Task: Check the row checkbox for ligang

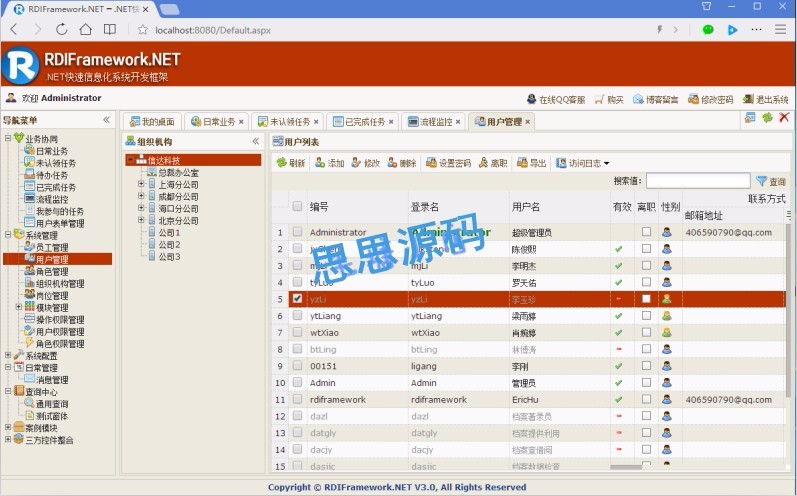Action: tap(297, 365)
